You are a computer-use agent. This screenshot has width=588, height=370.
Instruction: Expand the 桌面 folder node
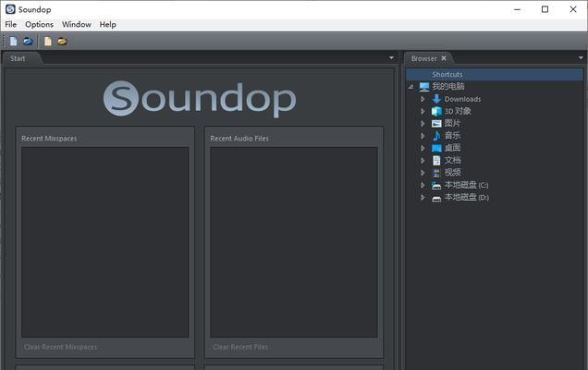[x=423, y=148]
